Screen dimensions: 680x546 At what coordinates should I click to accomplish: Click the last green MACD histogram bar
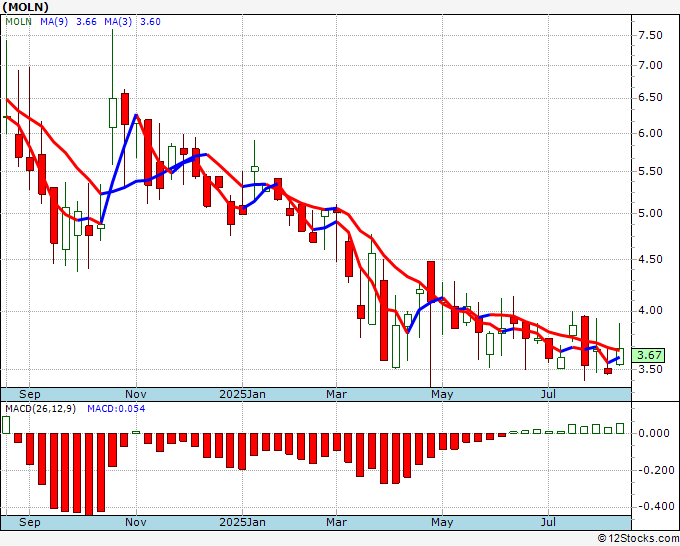tap(620, 428)
